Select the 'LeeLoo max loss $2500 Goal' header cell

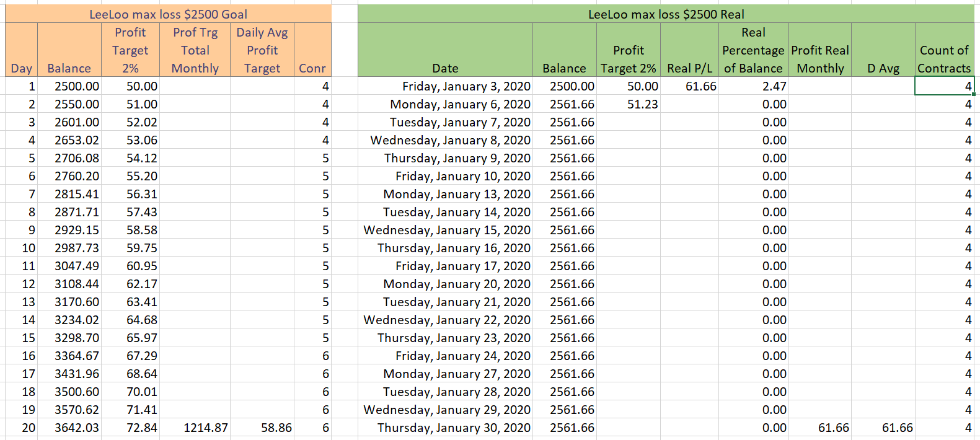(x=168, y=14)
